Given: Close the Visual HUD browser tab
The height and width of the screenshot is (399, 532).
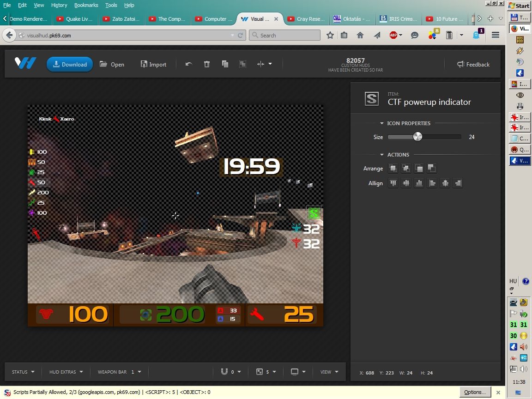Looking at the screenshot, I should click(276, 19).
